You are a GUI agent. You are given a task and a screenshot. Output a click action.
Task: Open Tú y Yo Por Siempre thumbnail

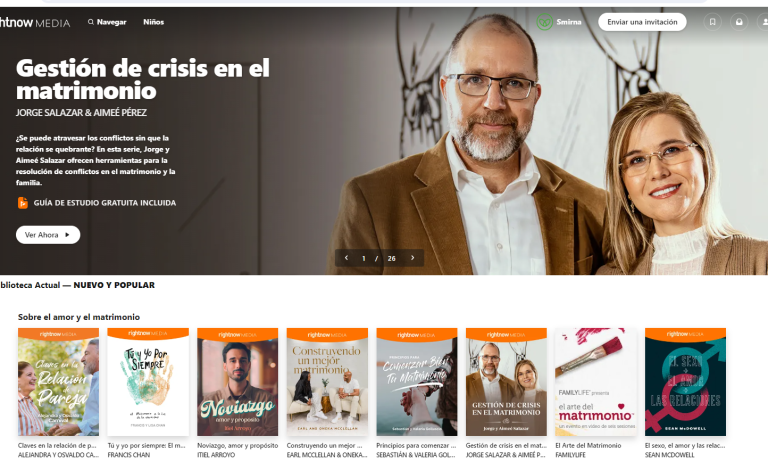(x=148, y=382)
